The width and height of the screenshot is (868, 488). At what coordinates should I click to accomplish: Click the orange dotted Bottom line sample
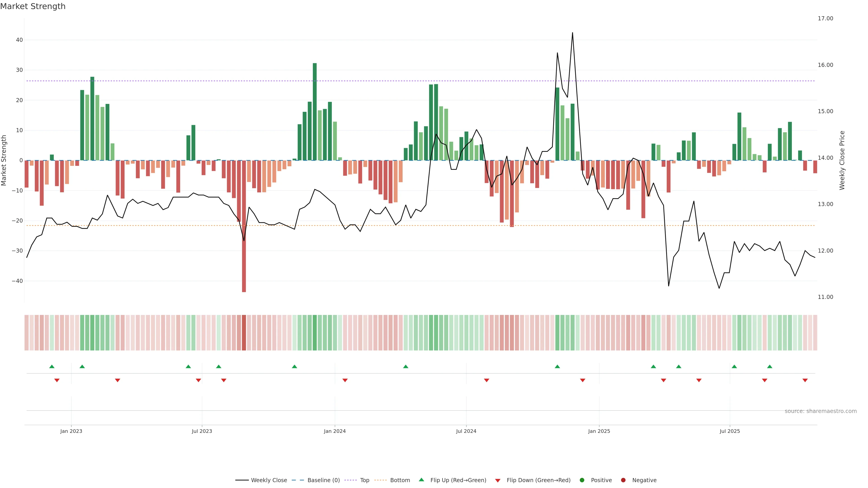pos(381,480)
